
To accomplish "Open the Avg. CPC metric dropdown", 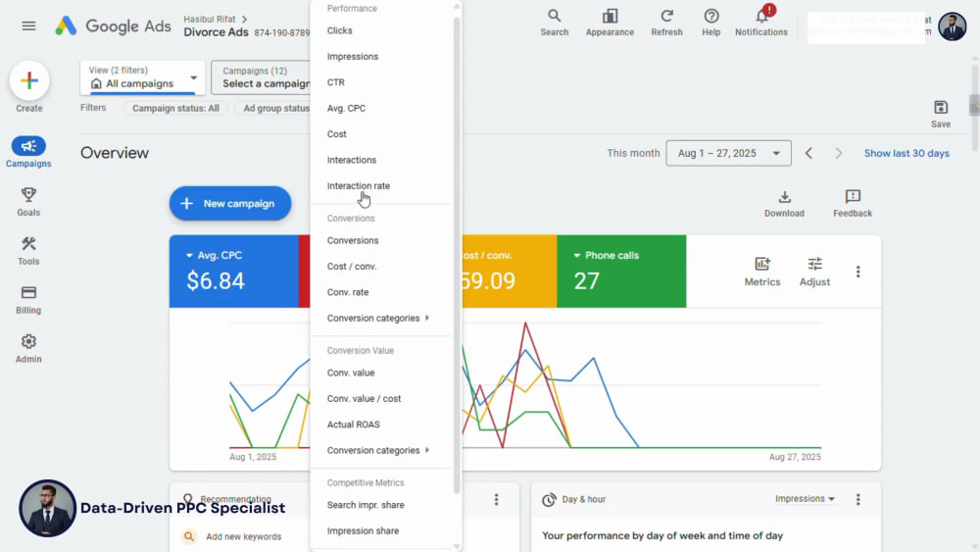I will click(x=215, y=255).
